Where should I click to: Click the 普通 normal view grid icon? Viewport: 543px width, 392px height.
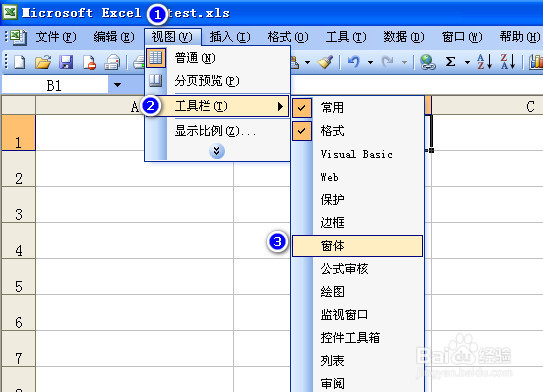pos(155,57)
